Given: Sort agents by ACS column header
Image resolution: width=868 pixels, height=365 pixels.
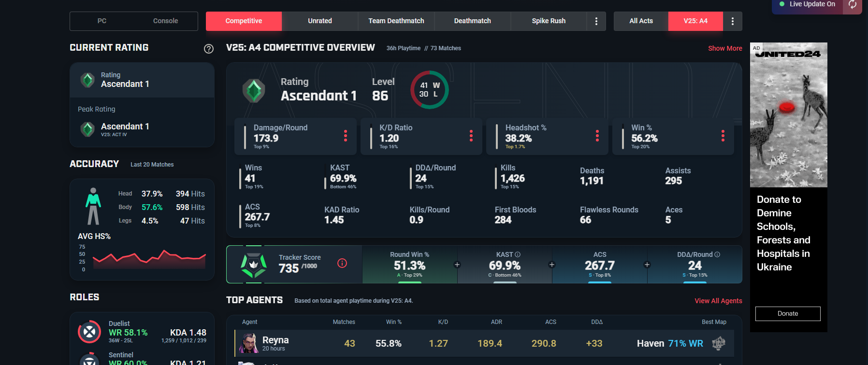Looking at the screenshot, I should tap(551, 322).
